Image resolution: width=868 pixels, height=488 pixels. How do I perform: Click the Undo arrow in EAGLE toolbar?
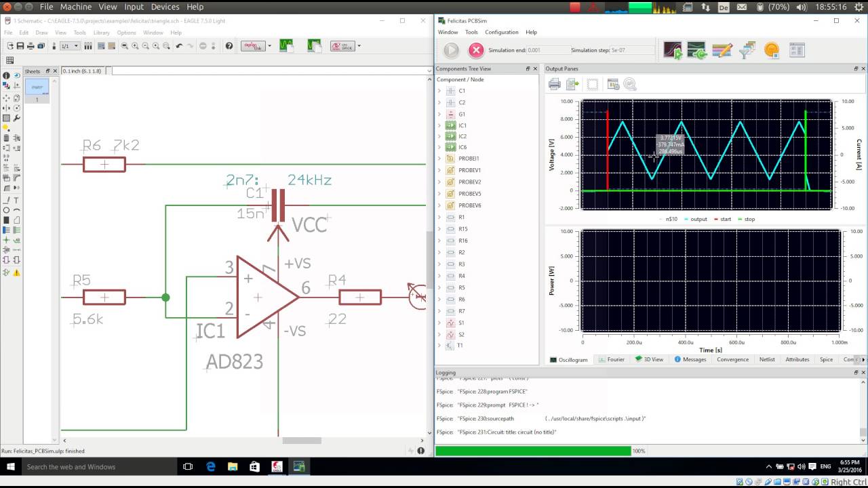(179, 46)
